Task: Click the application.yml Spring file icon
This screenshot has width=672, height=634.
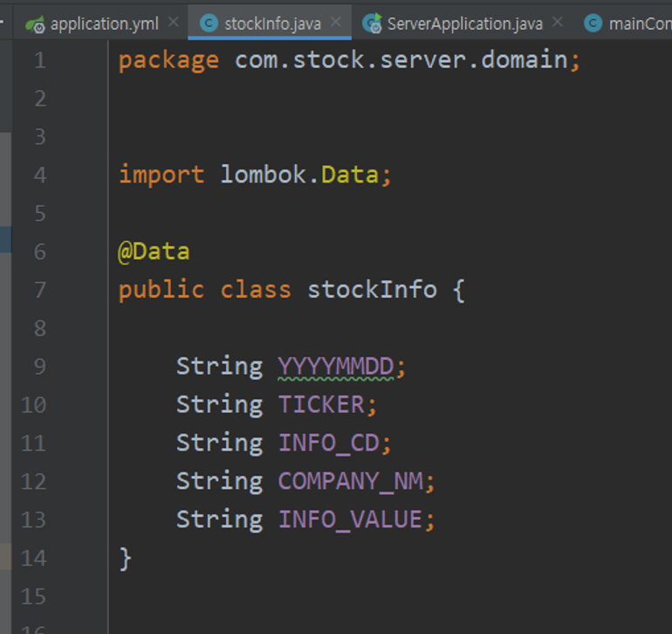Action: [x=35, y=24]
